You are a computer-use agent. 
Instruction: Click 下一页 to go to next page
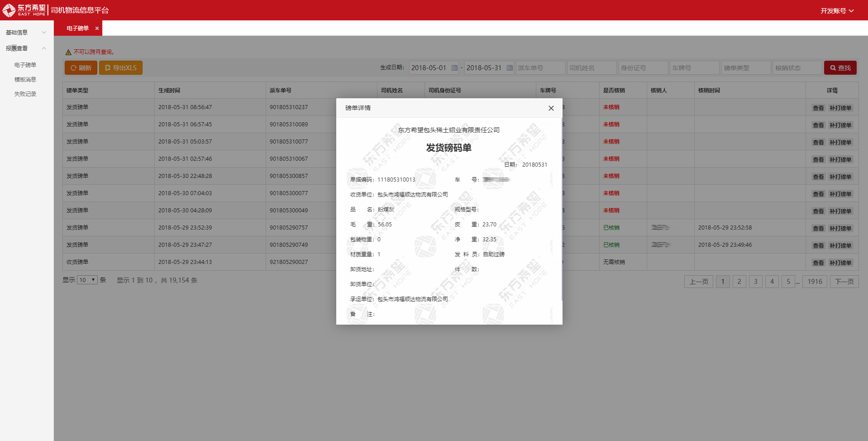pyautogui.click(x=844, y=282)
